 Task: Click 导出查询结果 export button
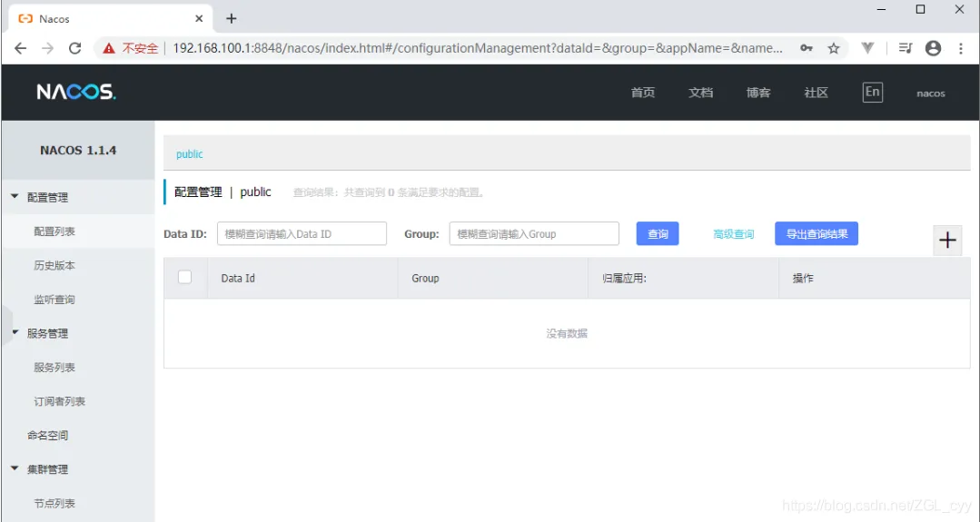pos(817,234)
